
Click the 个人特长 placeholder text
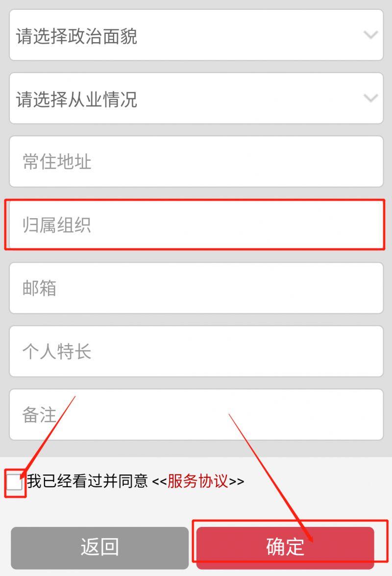tap(56, 351)
